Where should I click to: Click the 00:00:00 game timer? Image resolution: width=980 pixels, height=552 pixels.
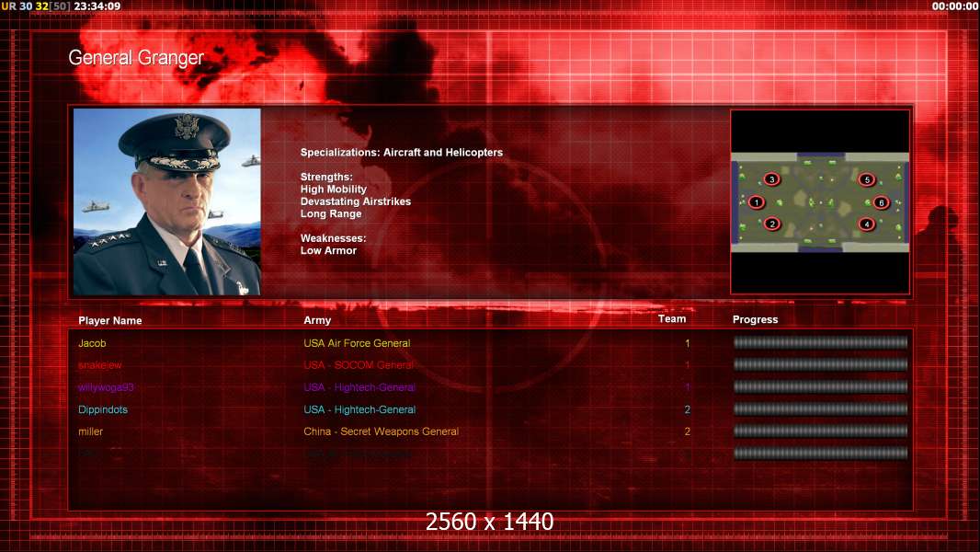(955, 6)
